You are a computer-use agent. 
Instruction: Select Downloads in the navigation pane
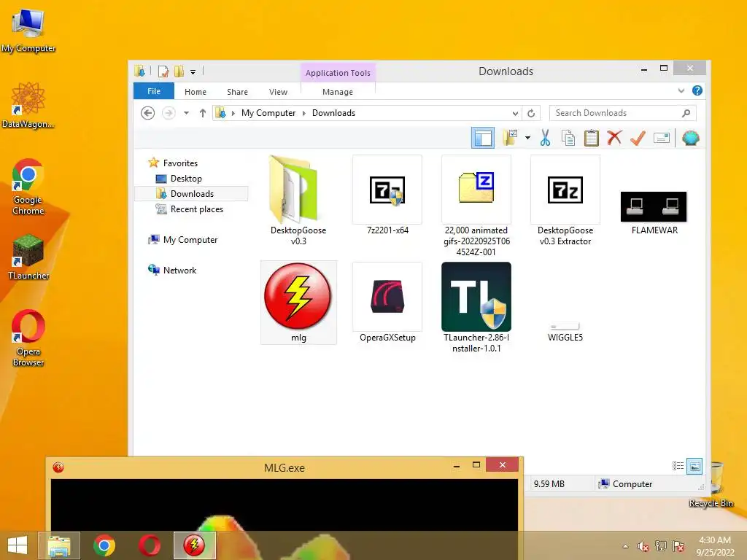point(192,194)
